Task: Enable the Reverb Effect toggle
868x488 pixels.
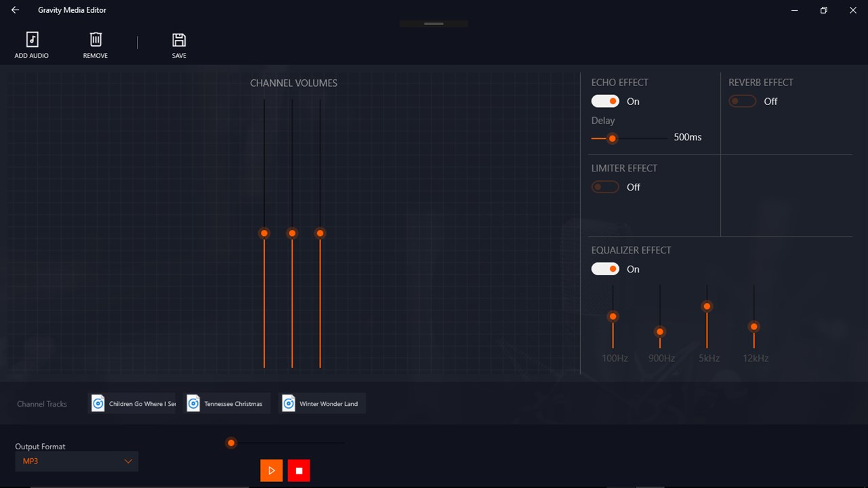Action: tap(742, 101)
